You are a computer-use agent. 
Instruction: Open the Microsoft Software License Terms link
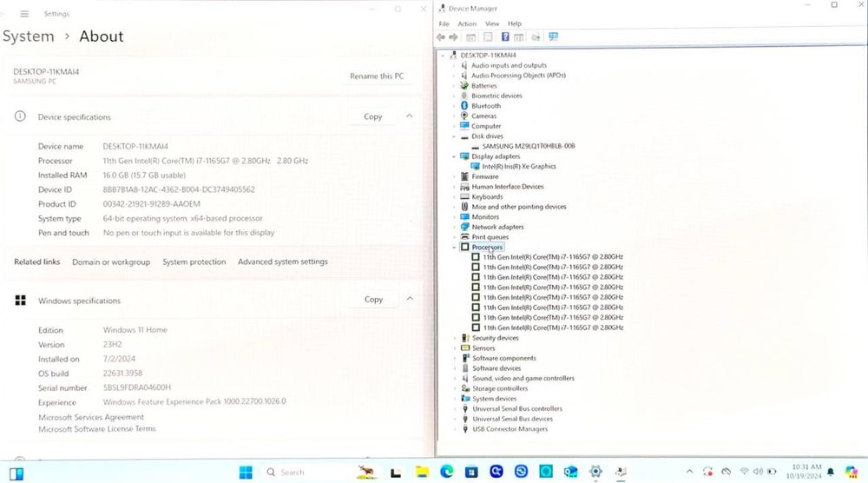97,429
